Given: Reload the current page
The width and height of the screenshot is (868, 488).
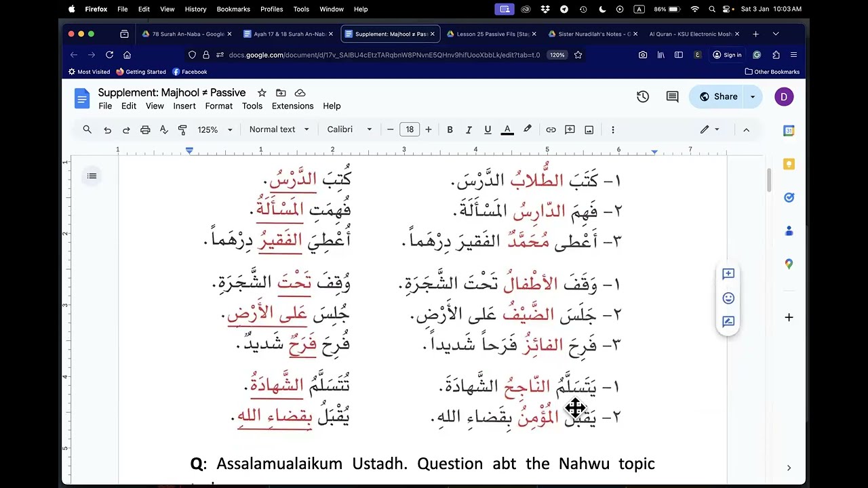Looking at the screenshot, I should pyautogui.click(x=109, y=55).
